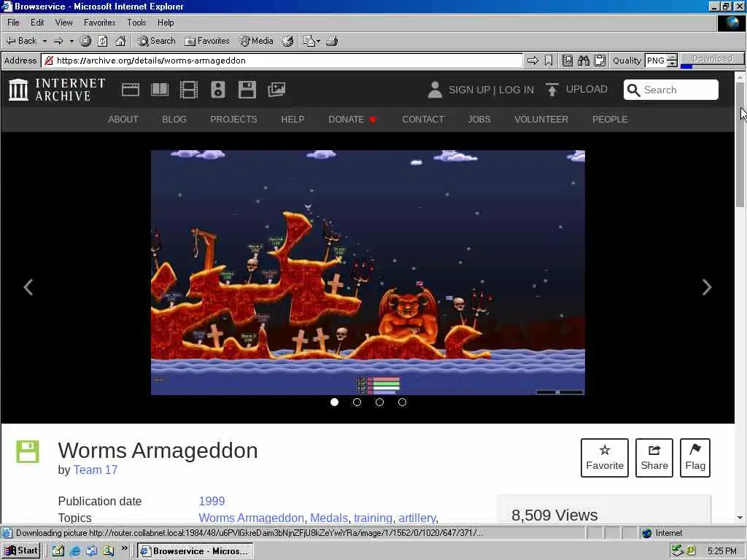
Task: Open the BLOG nav link
Action: click(174, 119)
